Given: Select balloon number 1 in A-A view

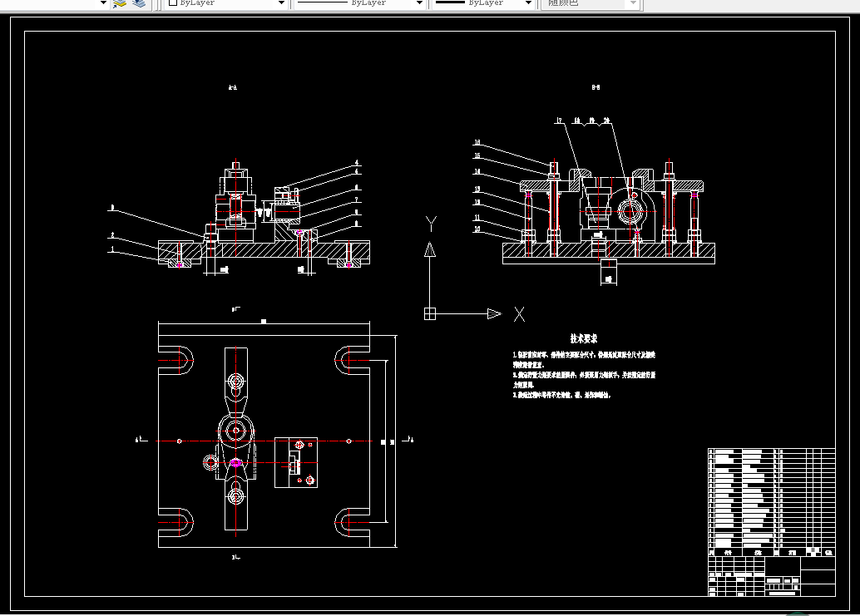Looking at the screenshot, I should (112, 249).
